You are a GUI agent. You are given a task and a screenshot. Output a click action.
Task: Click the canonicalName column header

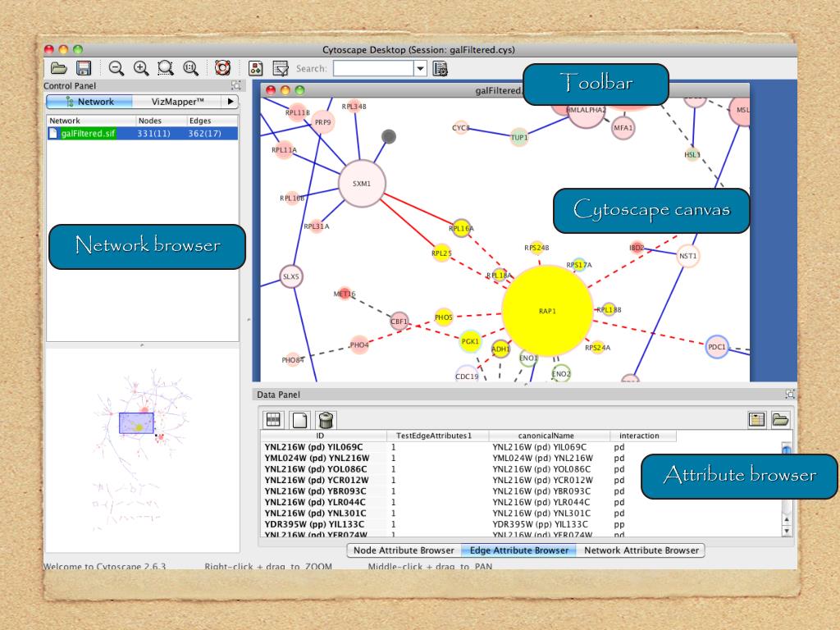tap(549, 436)
